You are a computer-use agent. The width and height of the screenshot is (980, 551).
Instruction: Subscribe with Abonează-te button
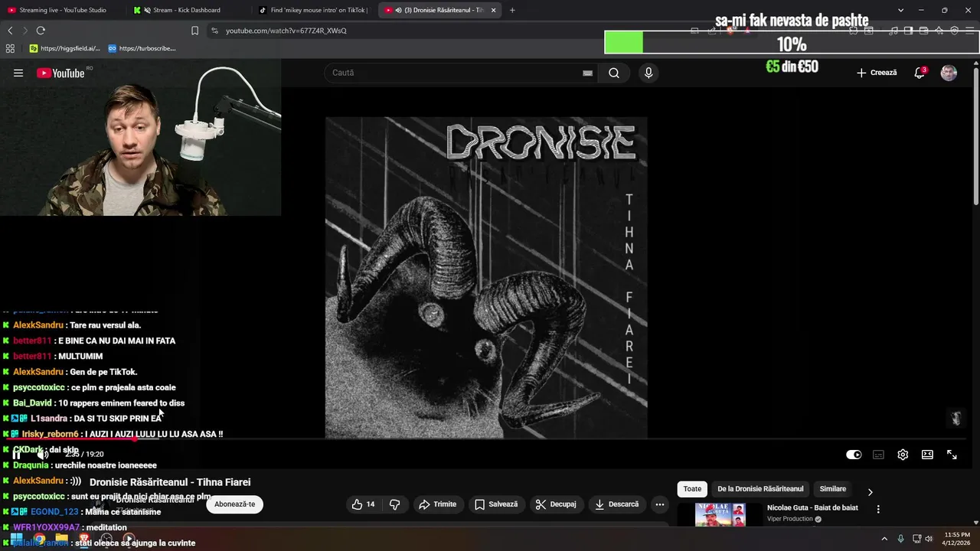click(234, 504)
